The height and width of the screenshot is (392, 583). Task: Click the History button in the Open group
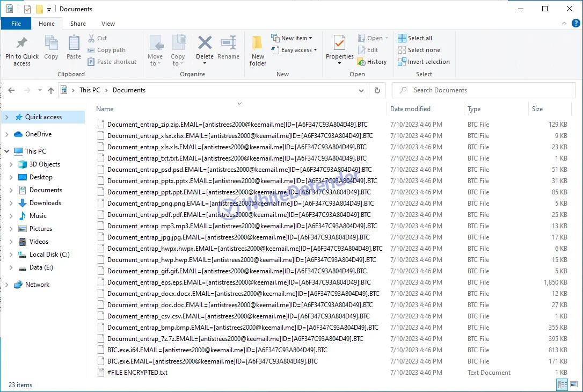(x=372, y=62)
